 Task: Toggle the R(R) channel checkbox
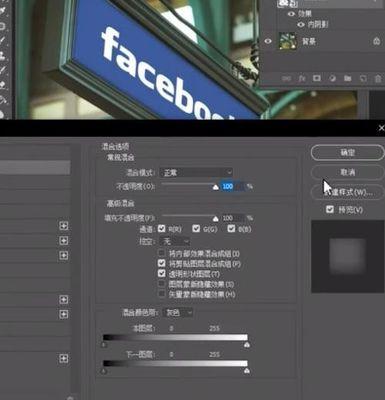162,228
